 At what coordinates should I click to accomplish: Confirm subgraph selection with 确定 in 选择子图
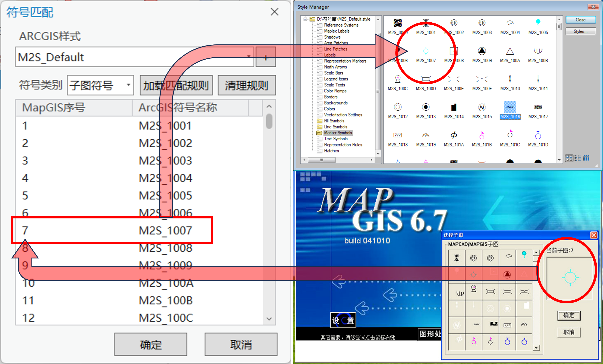[569, 315]
